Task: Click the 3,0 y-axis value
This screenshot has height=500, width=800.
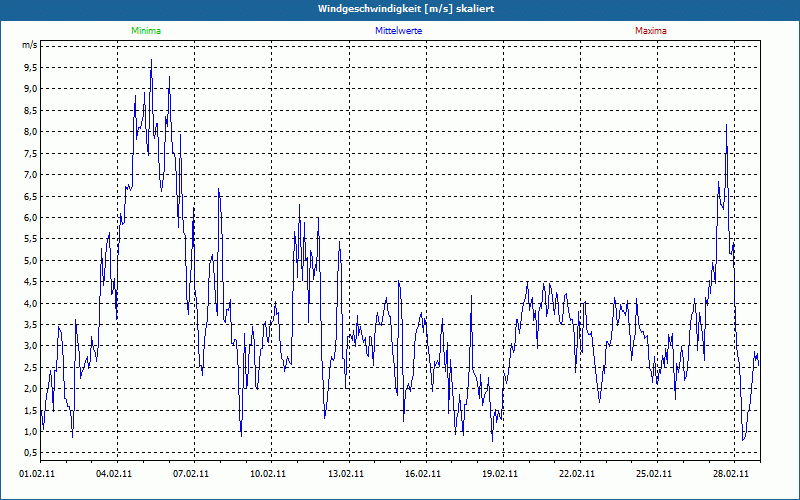Action: point(31,346)
